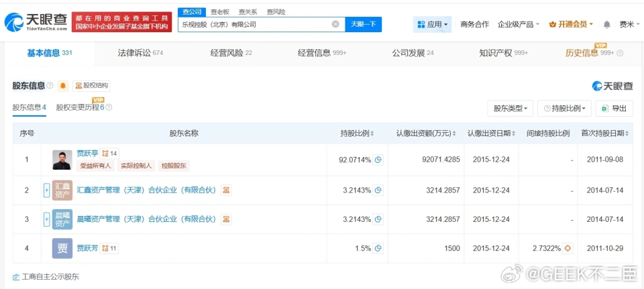This screenshot has width=644, height=289.
Task: Select the 股东信息 4 sub-tab
Action: (x=29, y=107)
